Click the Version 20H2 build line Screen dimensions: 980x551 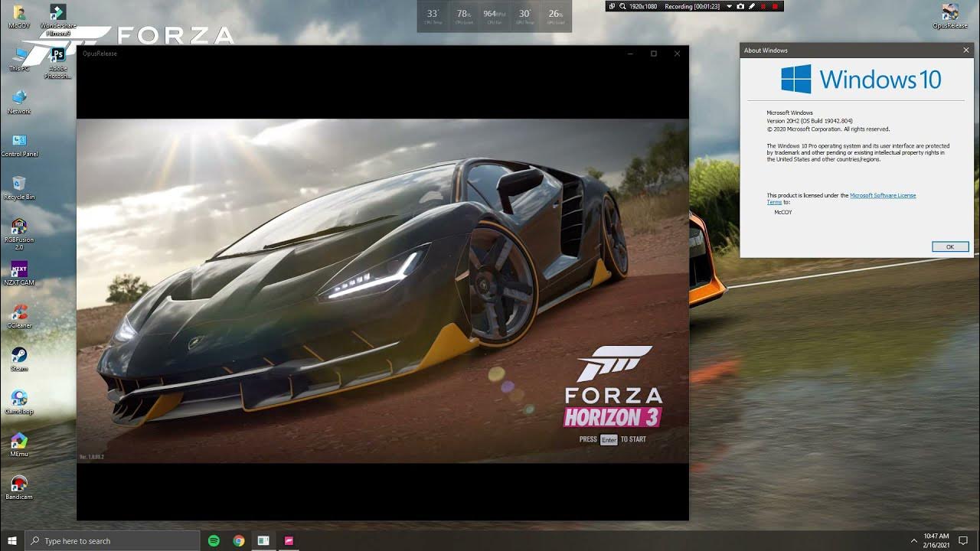tap(809, 121)
